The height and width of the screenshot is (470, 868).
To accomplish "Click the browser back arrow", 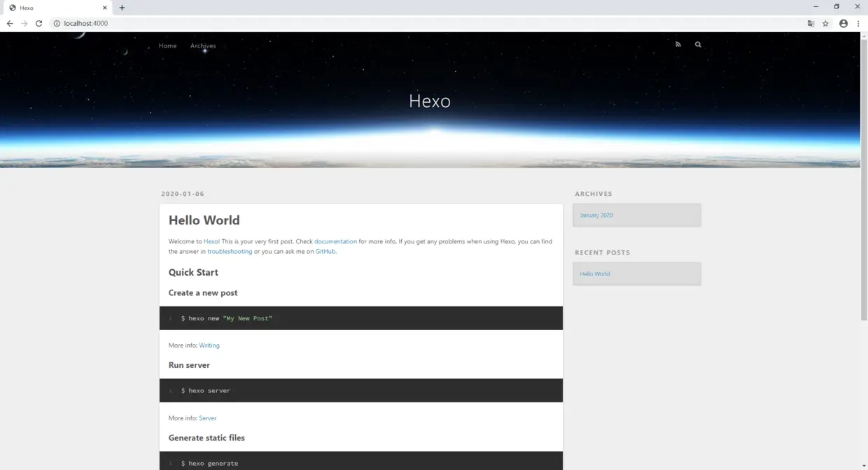I will coord(10,23).
